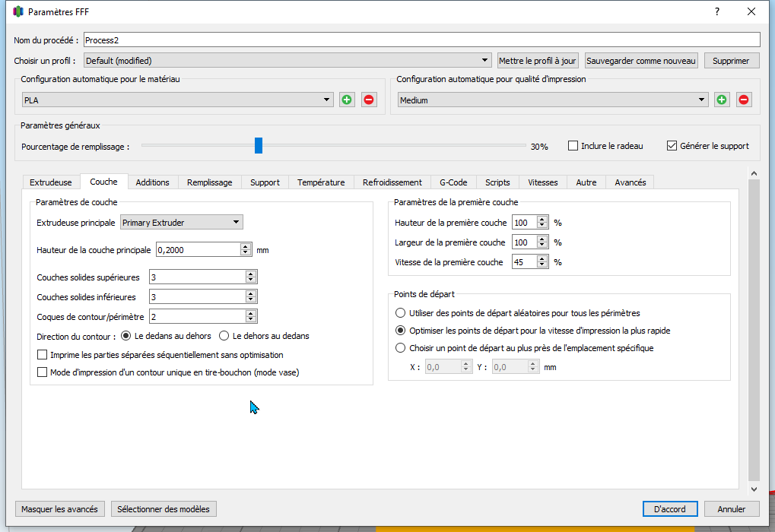Click the infill percentage slider handle
The width and height of the screenshot is (775, 532).
259,146
